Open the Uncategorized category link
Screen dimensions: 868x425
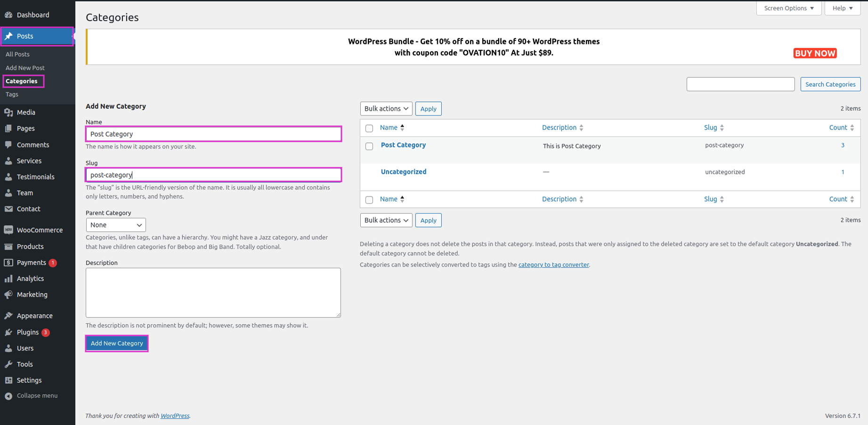click(x=404, y=172)
